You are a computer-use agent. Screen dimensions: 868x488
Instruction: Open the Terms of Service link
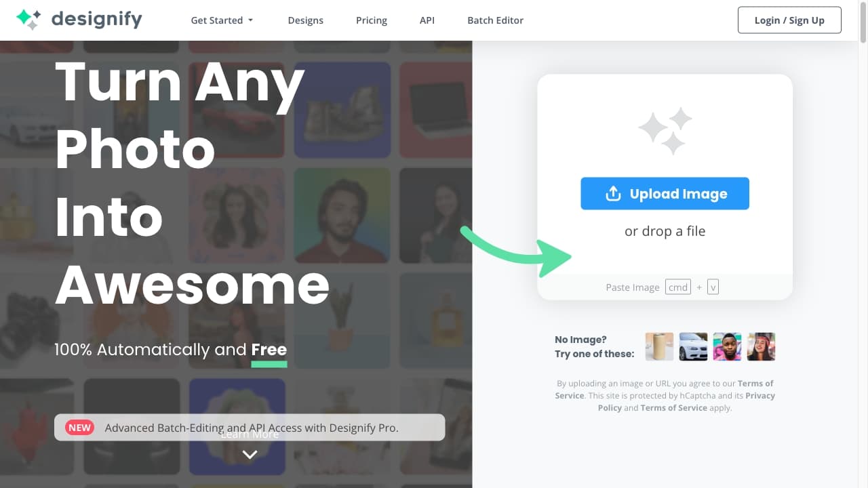755,383
